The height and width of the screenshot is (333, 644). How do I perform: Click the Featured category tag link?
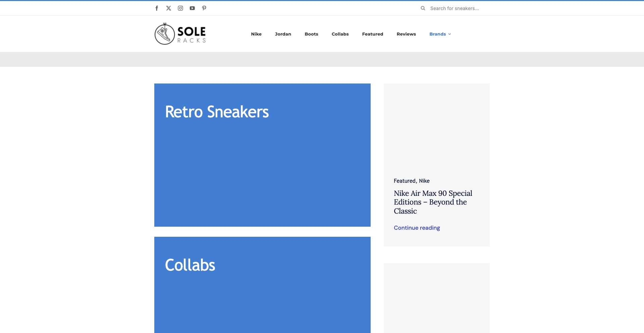[404, 181]
